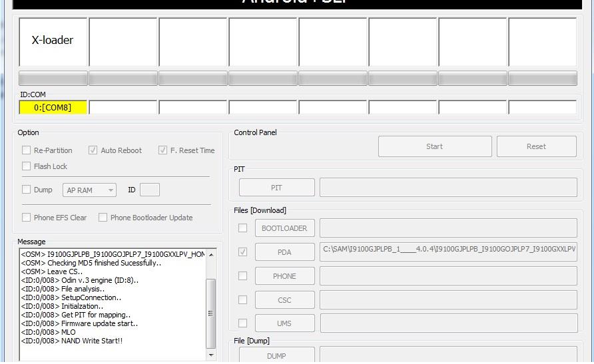Image resolution: width=594 pixels, height=364 pixels.
Task: Click the scroll down arrow in Message log
Action: (x=211, y=355)
